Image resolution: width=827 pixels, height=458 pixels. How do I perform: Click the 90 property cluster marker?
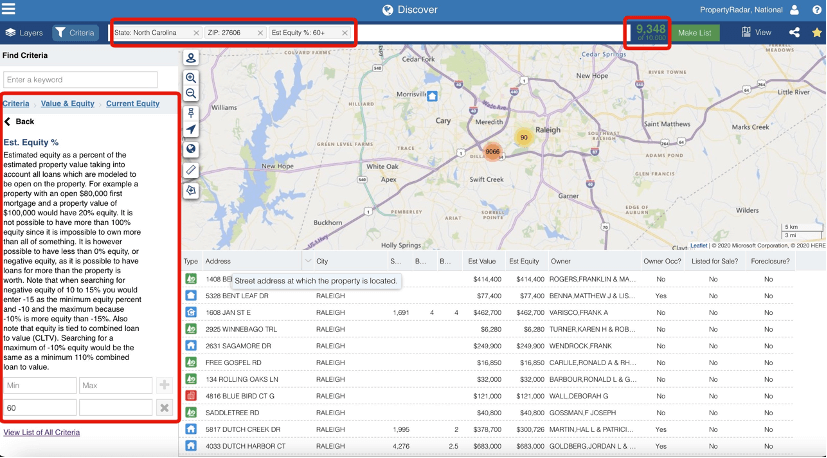(x=524, y=137)
